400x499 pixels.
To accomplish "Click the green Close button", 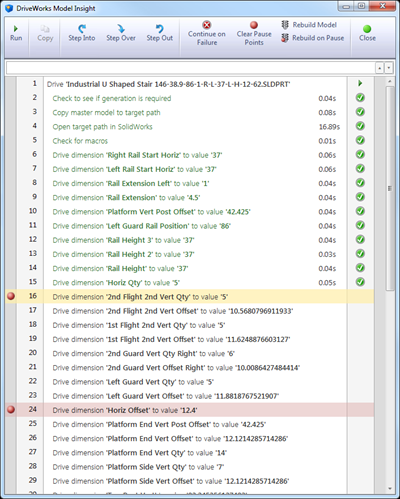I will pos(367,34).
